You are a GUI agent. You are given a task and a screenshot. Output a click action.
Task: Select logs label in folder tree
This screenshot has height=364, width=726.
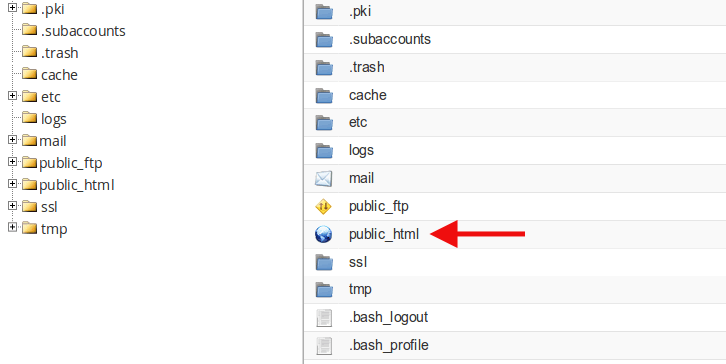click(x=53, y=119)
